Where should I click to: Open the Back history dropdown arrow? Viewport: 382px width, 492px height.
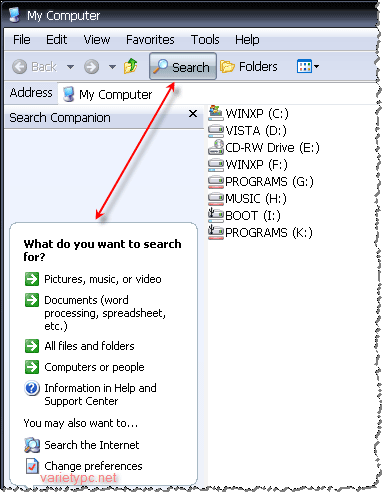[70, 67]
